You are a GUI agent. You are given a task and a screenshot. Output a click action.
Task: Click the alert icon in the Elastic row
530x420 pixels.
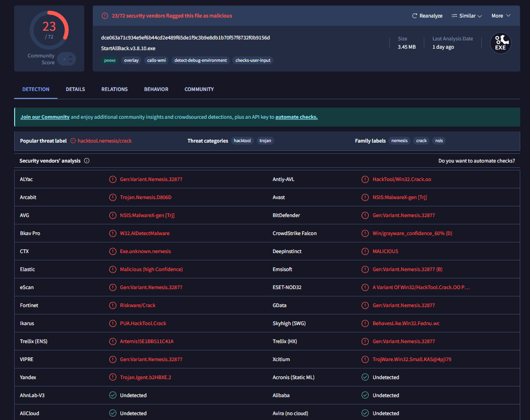tap(113, 270)
